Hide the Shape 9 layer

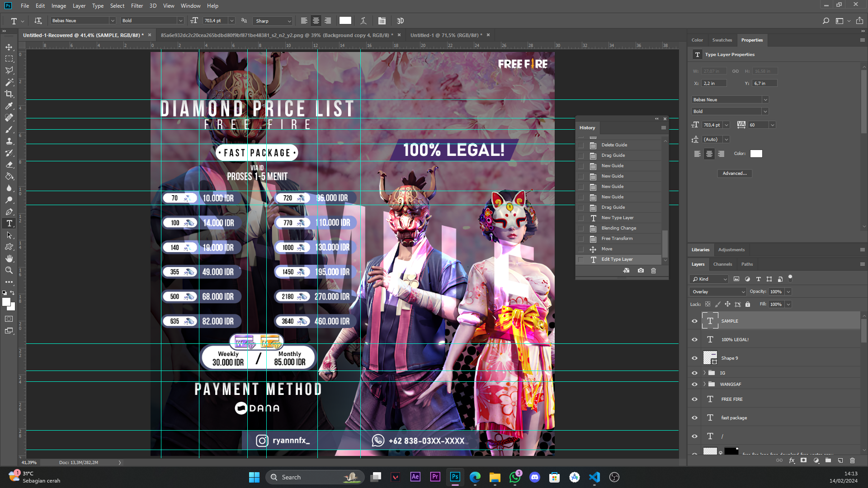pyautogui.click(x=695, y=358)
